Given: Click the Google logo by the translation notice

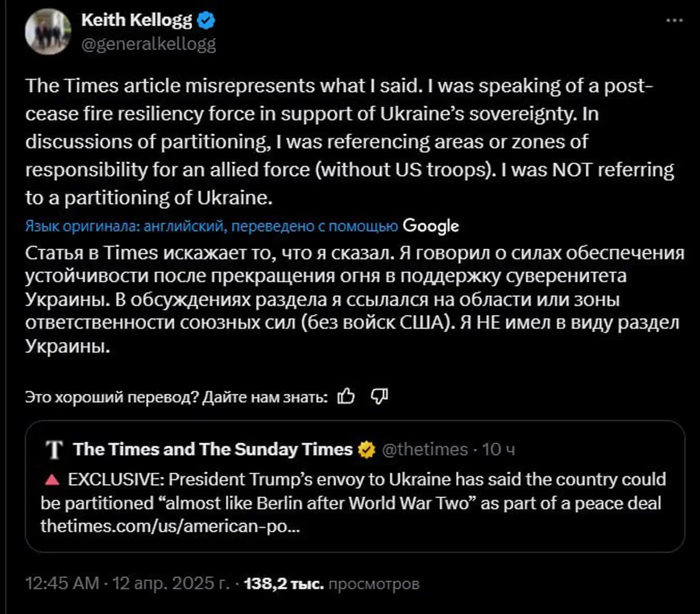Looking at the screenshot, I should click(430, 226).
